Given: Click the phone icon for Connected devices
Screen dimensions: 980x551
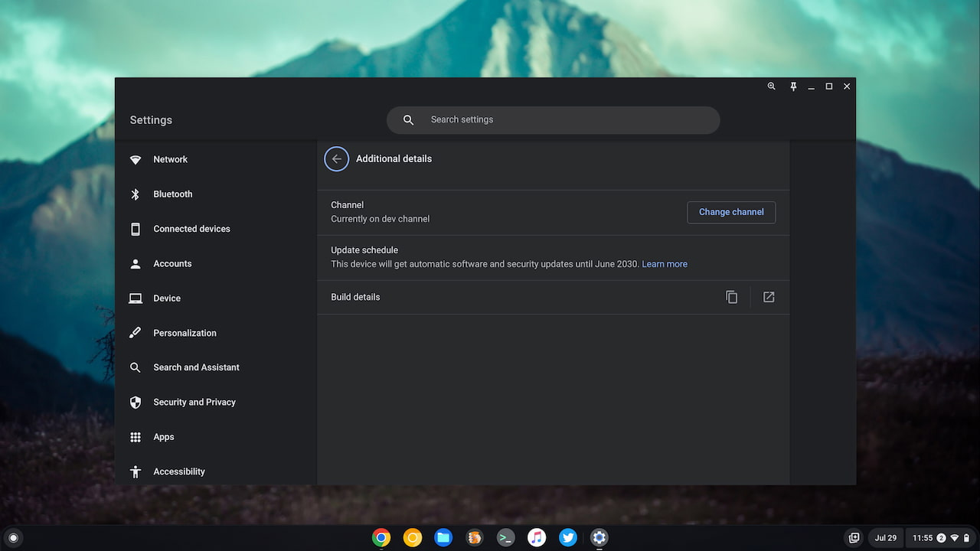Looking at the screenshot, I should 136,229.
